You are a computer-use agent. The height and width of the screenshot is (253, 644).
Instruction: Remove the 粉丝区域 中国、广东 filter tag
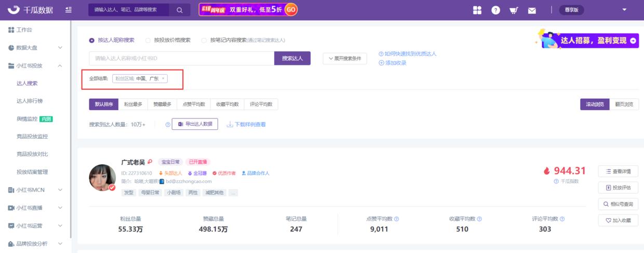point(163,78)
